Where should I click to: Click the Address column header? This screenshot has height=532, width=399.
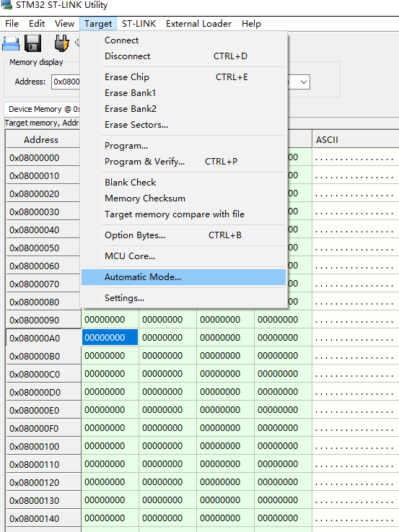[x=43, y=139]
